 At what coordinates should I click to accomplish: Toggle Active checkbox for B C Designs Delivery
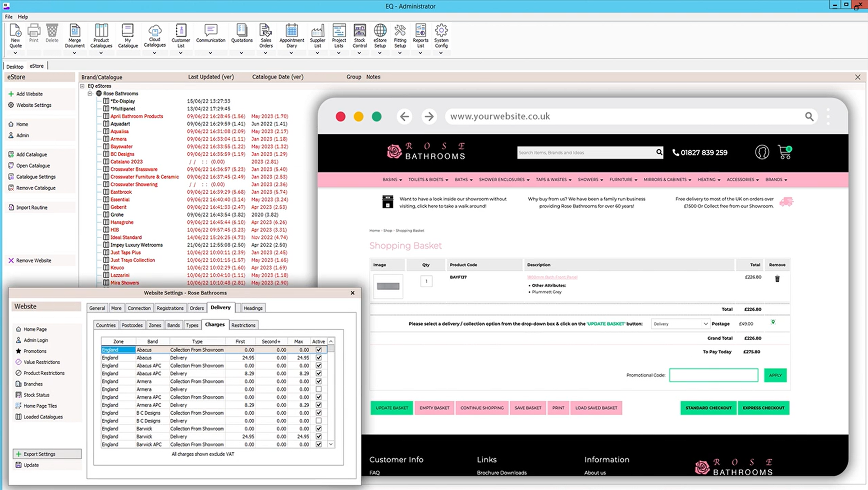tap(319, 421)
